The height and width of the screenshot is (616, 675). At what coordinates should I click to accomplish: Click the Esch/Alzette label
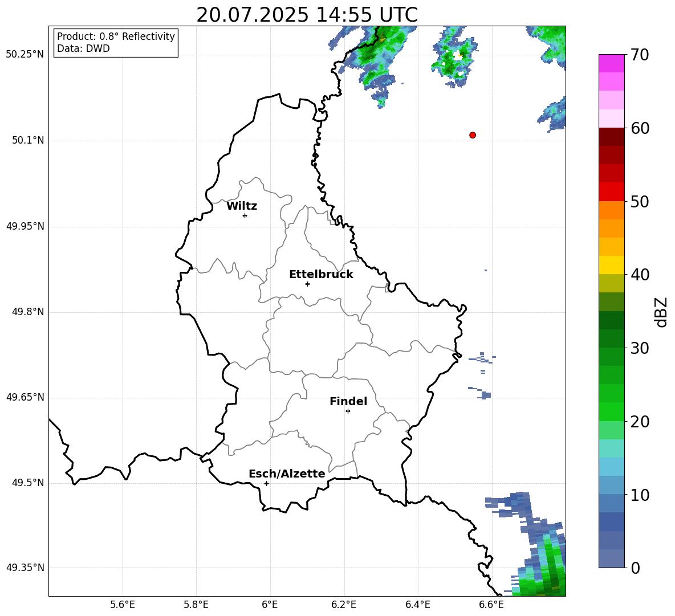(287, 474)
